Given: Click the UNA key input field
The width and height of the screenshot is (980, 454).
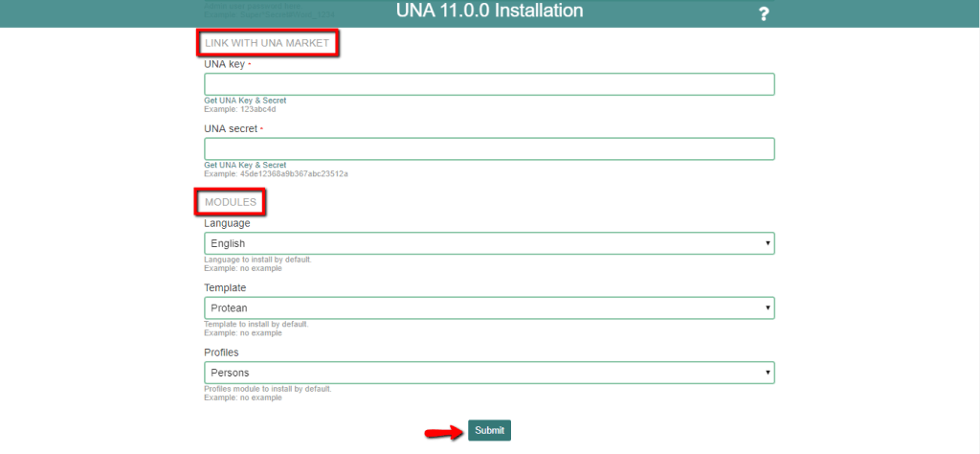Looking at the screenshot, I should [x=489, y=84].
